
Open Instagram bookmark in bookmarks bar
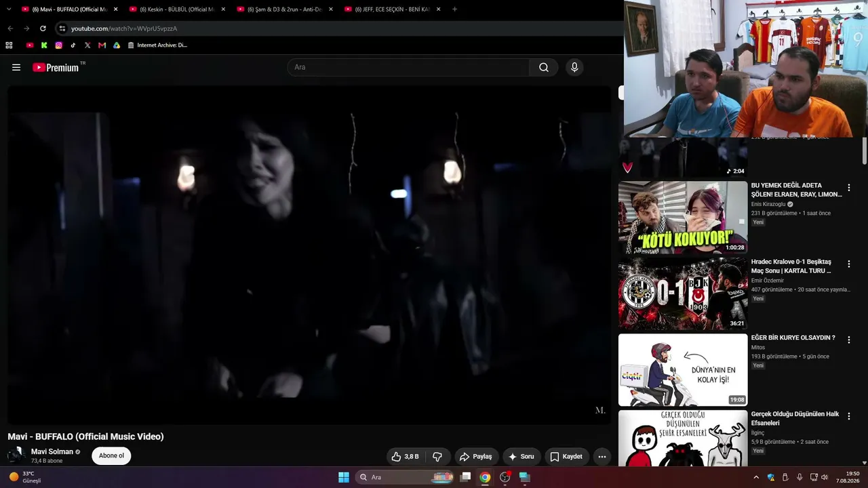[59, 45]
